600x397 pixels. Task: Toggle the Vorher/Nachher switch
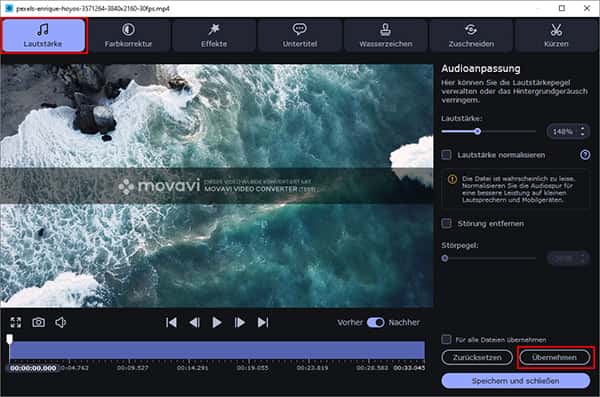[375, 322]
